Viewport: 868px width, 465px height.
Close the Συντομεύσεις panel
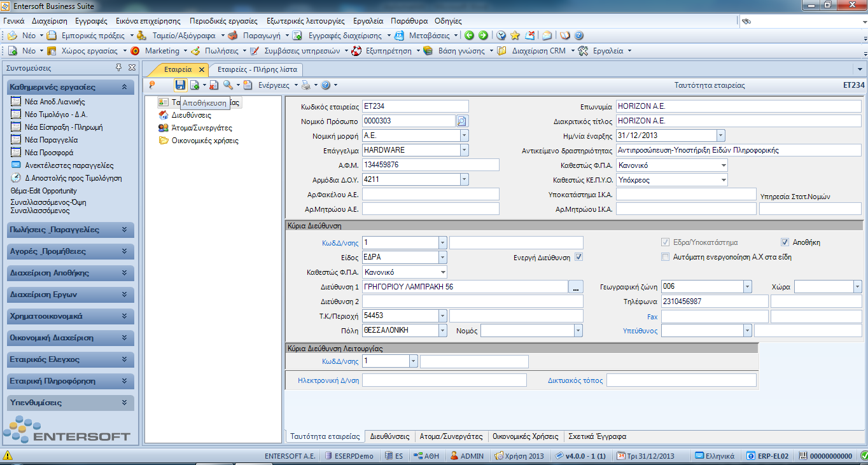click(132, 67)
